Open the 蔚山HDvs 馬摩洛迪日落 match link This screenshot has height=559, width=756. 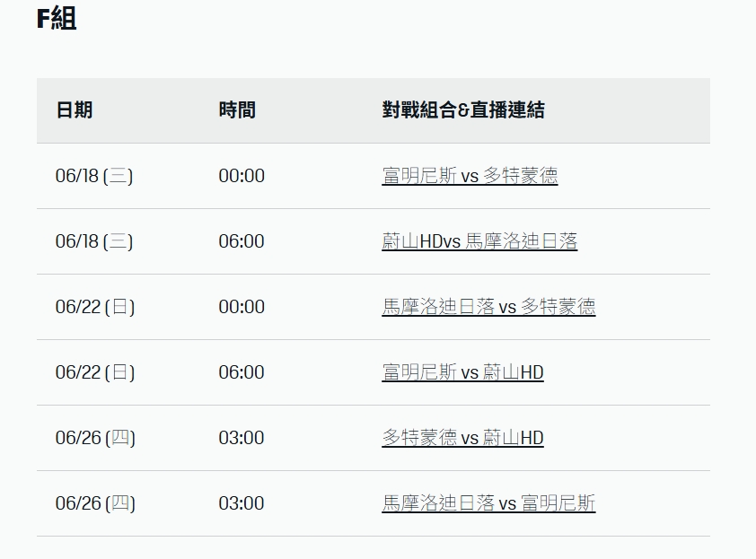pos(479,241)
